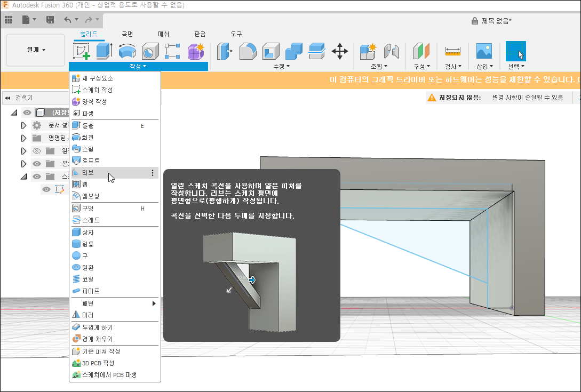Viewport: 581px width, 392px height.
Task: Open the 설계 workspace dropdown
Action: pos(36,50)
